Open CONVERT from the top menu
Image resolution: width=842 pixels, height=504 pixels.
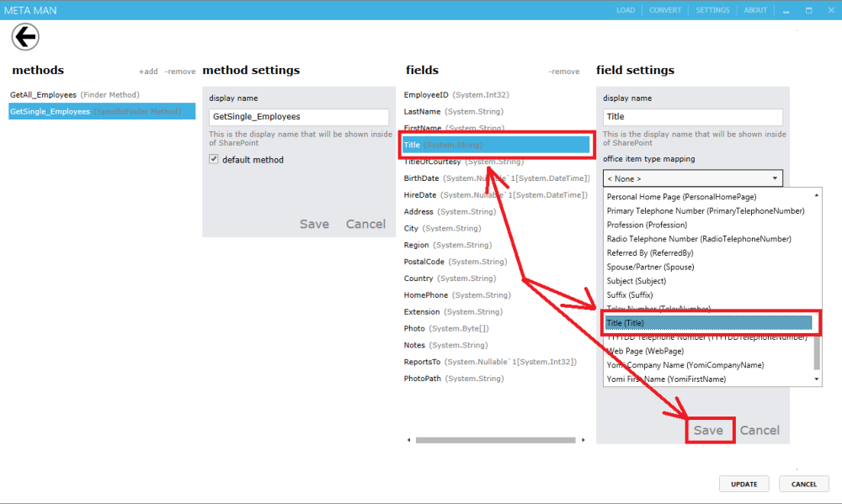point(665,9)
